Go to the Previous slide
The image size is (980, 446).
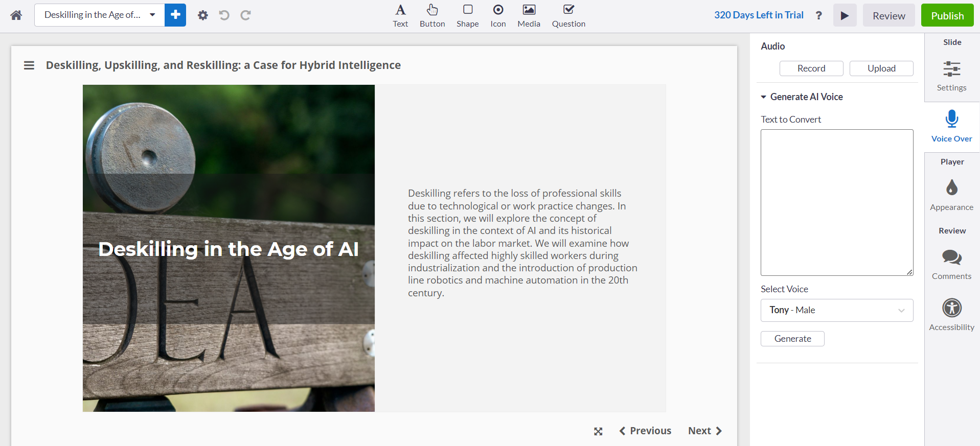point(645,431)
